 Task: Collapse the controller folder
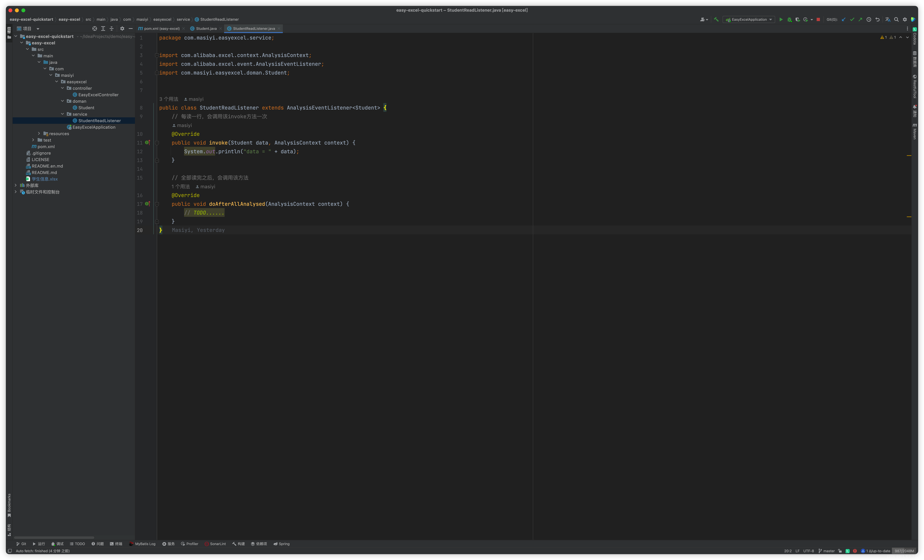point(62,88)
